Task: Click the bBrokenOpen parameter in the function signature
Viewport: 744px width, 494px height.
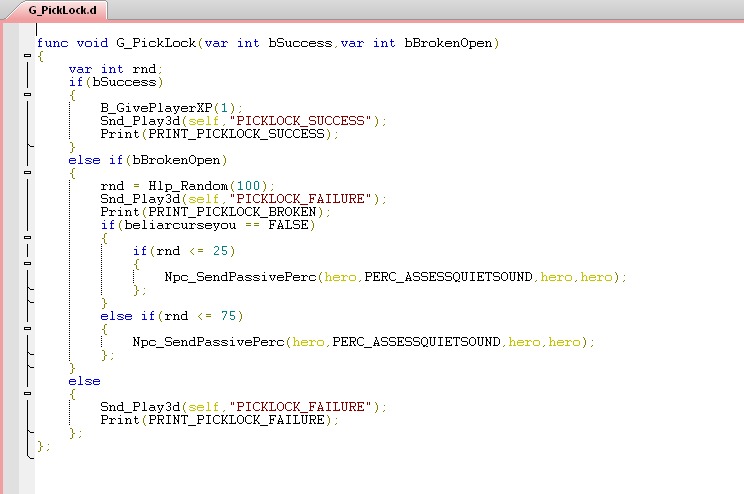Action: point(448,43)
